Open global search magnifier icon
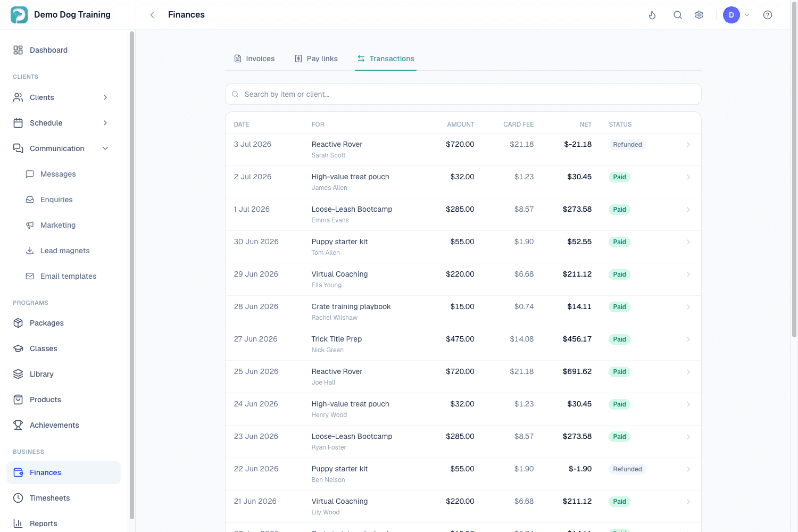The height and width of the screenshot is (532, 798). coord(678,15)
